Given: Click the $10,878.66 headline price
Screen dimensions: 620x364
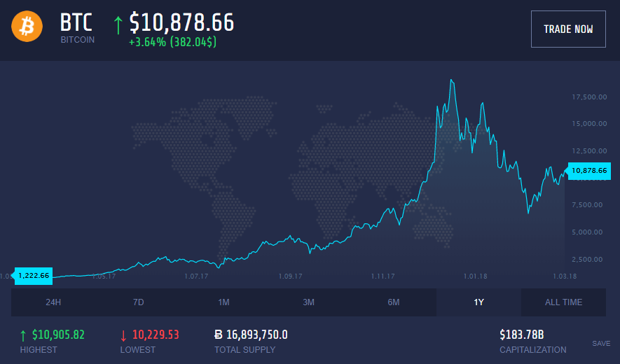Looking at the screenshot, I should (x=182, y=22).
